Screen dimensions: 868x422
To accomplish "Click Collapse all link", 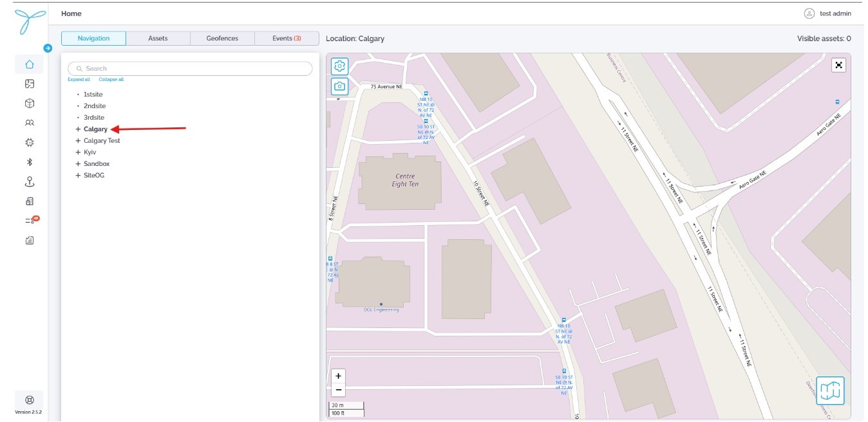I will pyautogui.click(x=111, y=80).
